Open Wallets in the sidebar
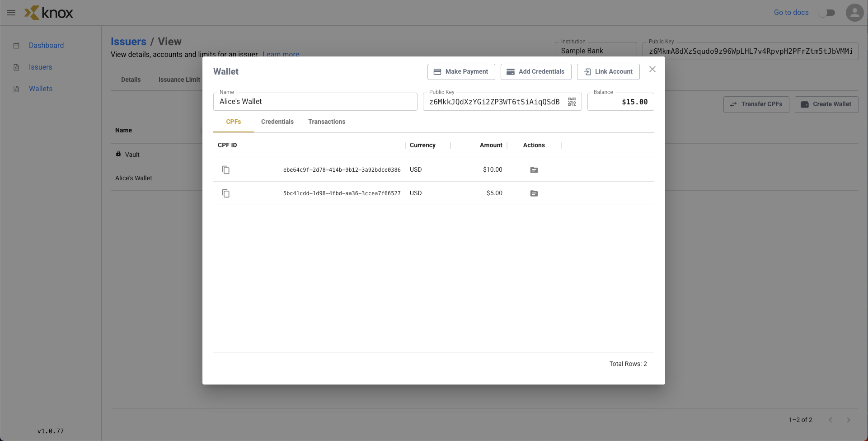Screen dimensions: 868x441 pyautogui.click(x=41, y=89)
